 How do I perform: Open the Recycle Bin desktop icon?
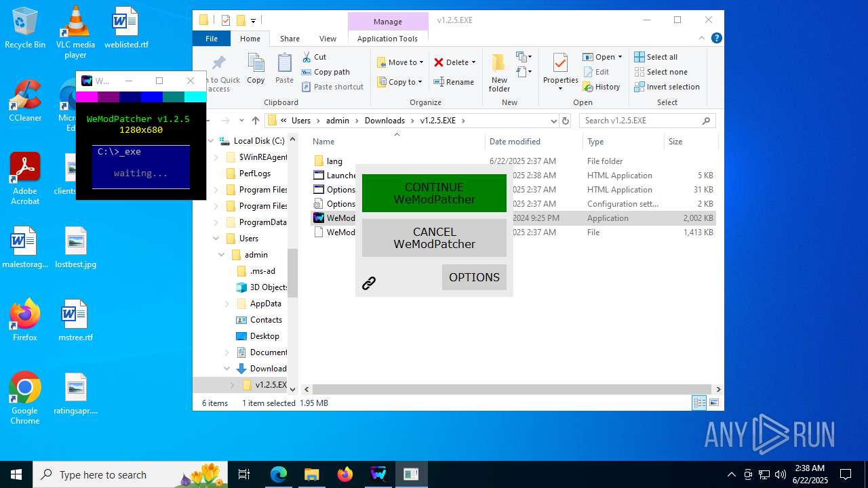coord(25,28)
